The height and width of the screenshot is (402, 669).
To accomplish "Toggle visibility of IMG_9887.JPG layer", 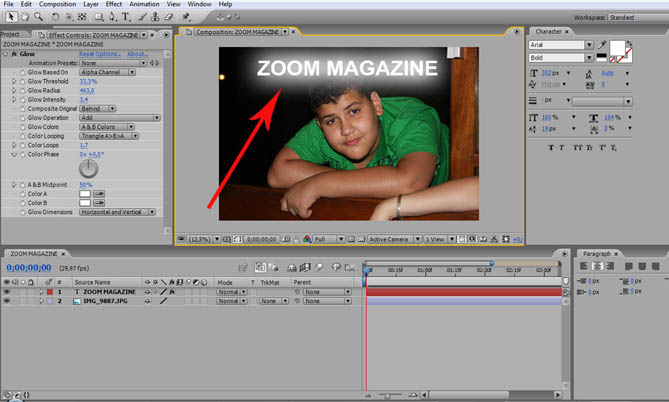I will pyautogui.click(x=7, y=300).
